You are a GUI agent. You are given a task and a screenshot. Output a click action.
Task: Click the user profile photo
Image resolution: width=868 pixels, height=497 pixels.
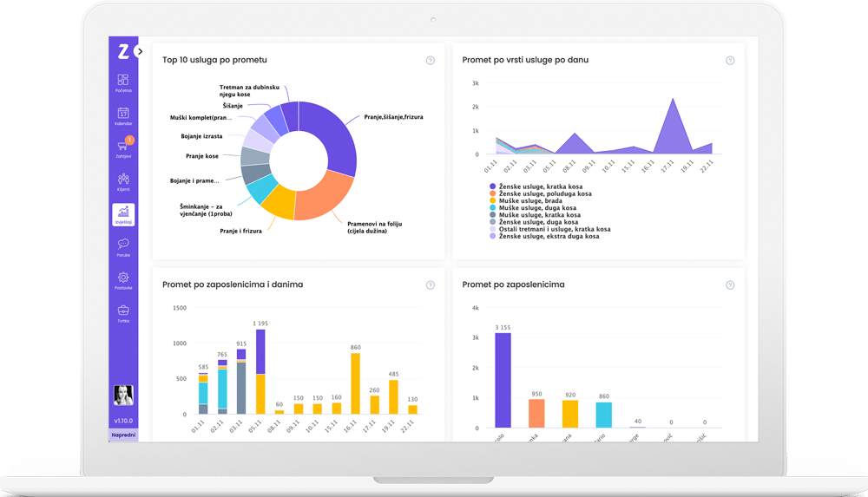123,396
